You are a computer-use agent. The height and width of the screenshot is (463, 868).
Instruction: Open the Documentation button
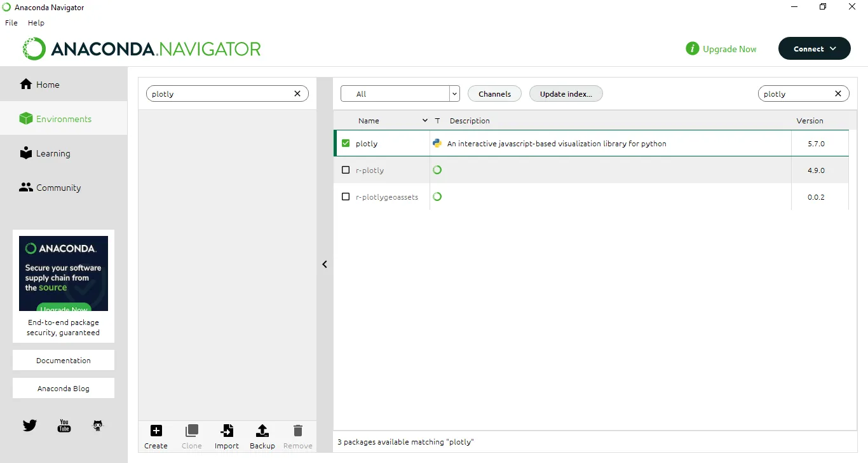[64, 360]
